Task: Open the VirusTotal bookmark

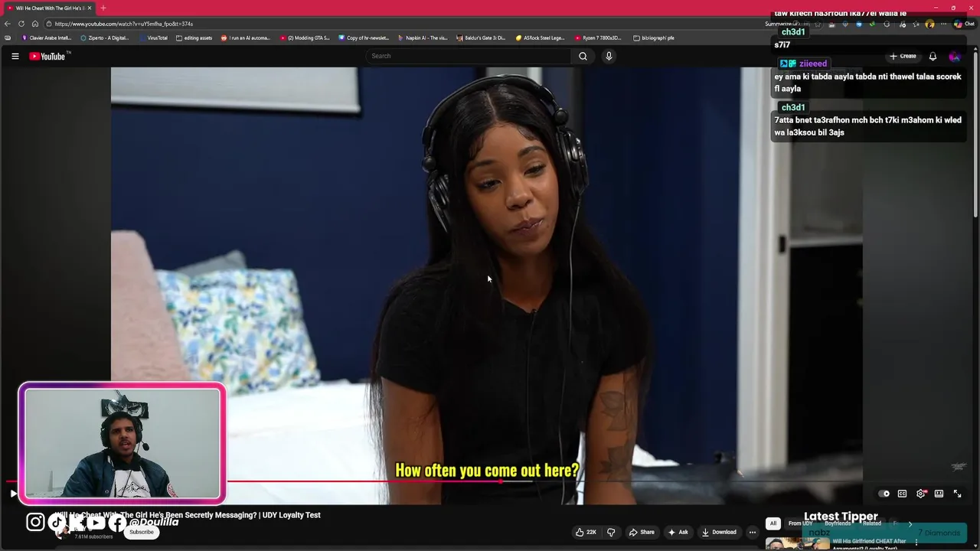Action: [x=153, y=37]
